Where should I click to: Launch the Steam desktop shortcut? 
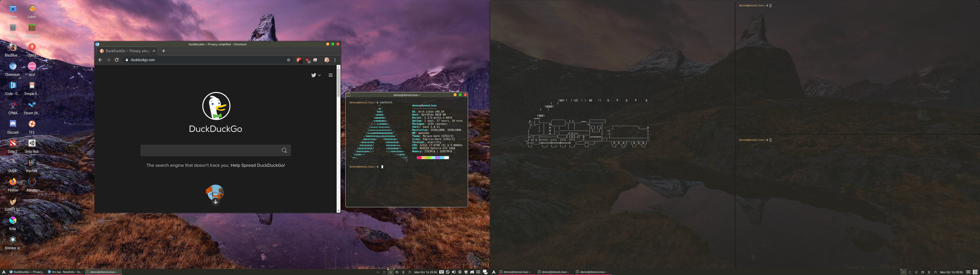point(32,105)
